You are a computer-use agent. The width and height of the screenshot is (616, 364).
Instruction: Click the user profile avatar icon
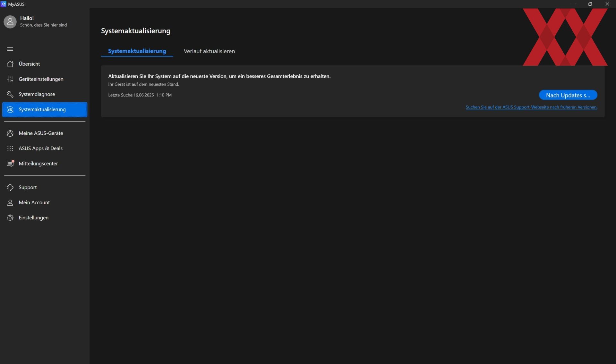tap(10, 21)
